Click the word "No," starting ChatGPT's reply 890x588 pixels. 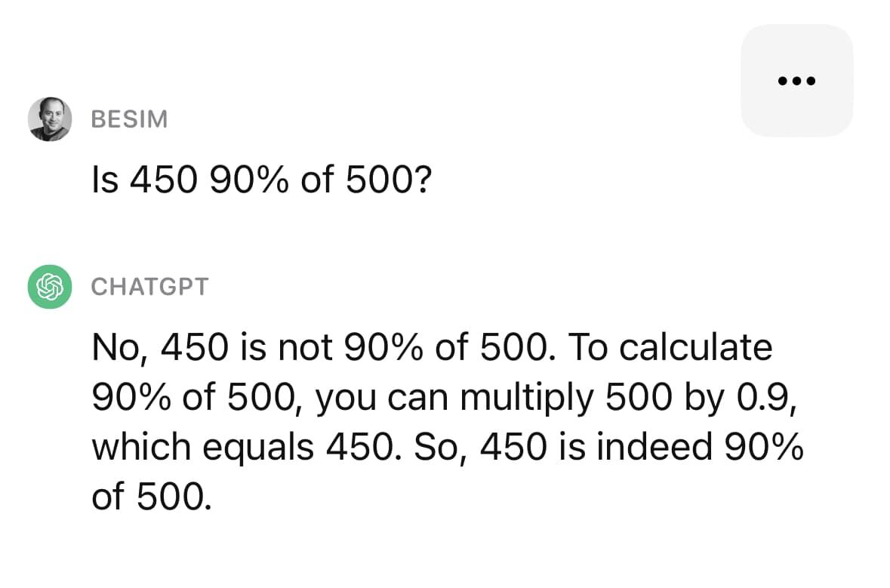[x=120, y=348]
